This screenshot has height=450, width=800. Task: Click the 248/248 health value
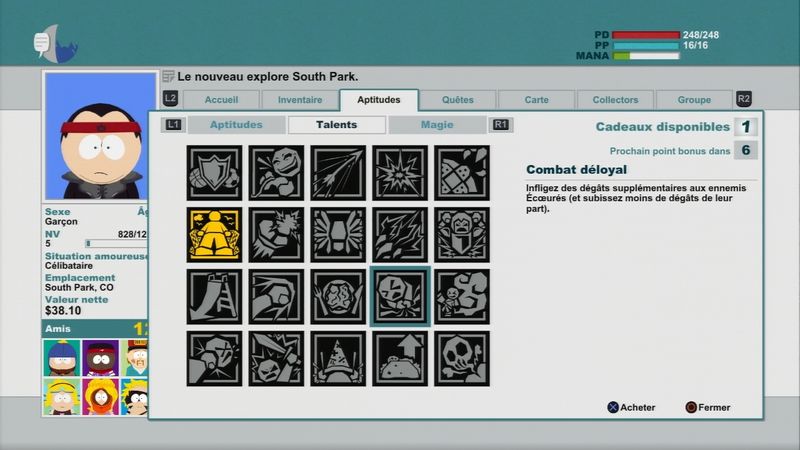(x=701, y=35)
